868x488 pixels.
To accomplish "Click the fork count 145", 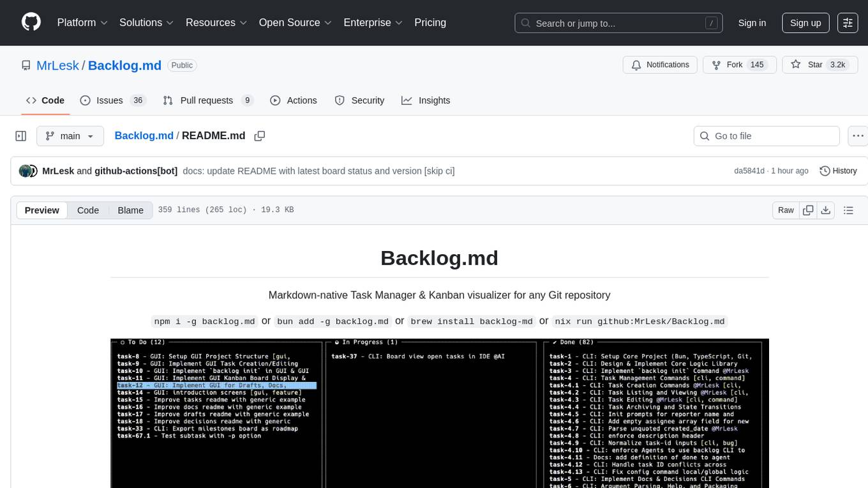I will click(757, 65).
